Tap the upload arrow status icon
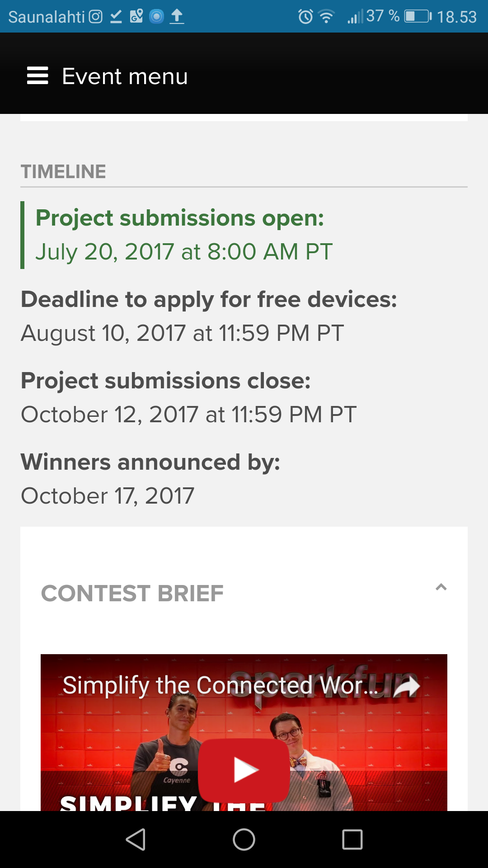 click(x=177, y=17)
